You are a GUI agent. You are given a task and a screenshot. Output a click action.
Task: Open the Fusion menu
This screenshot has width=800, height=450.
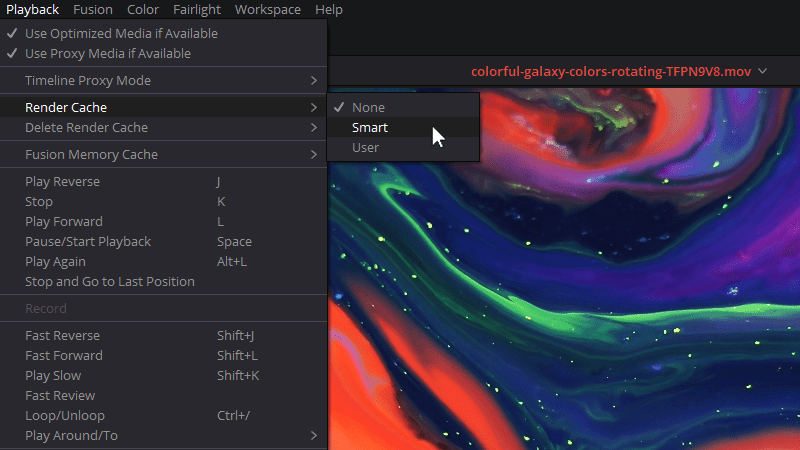pyautogui.click(x=92, y=10)
